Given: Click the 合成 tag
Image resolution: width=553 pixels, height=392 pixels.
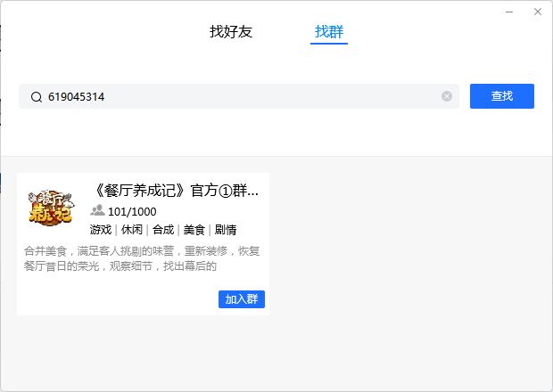Looking at the screenshot, I should [x=163, y=230].
